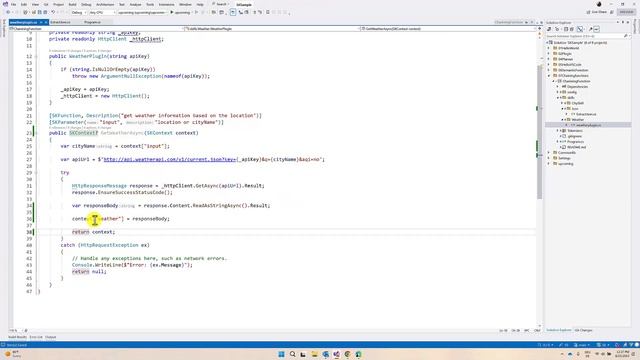This screenshot has height=360, width=640.
Task: Click the Search box in title bar
Action: tap(220, 4)
